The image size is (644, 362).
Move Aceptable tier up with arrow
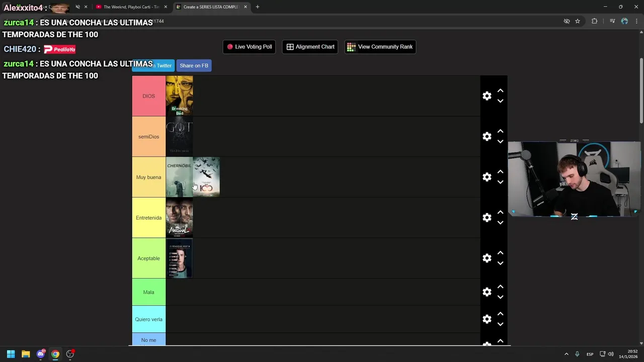(500, 253)
